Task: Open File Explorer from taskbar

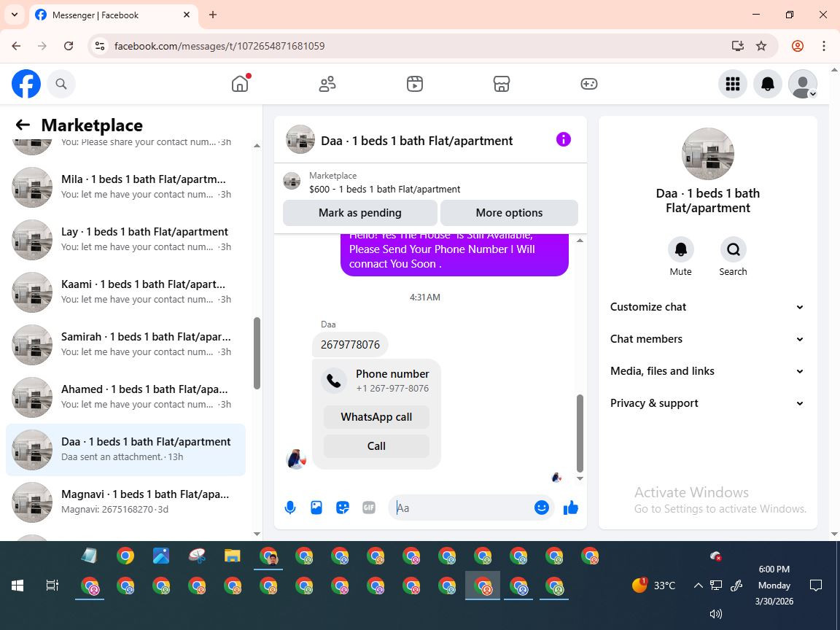Action: click(x=232, y=556)
